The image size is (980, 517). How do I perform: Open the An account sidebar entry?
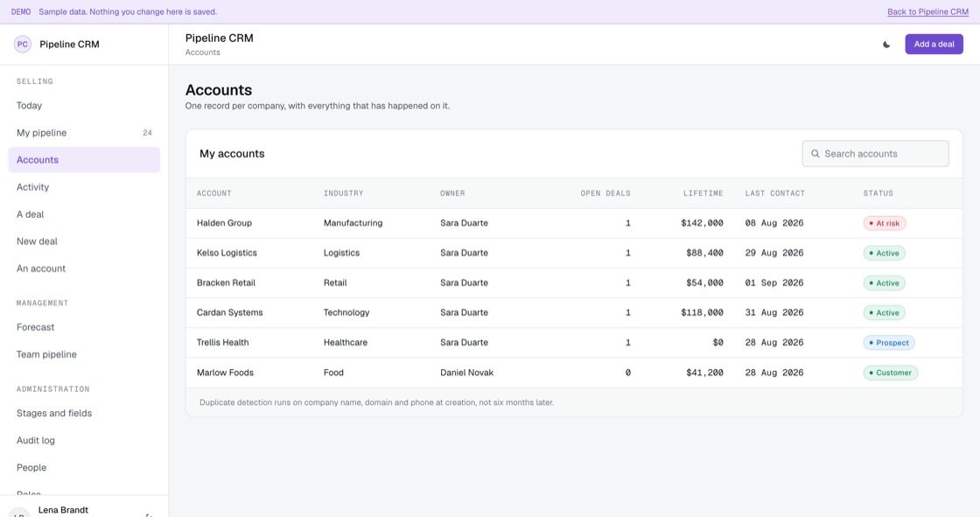point(84,269)
